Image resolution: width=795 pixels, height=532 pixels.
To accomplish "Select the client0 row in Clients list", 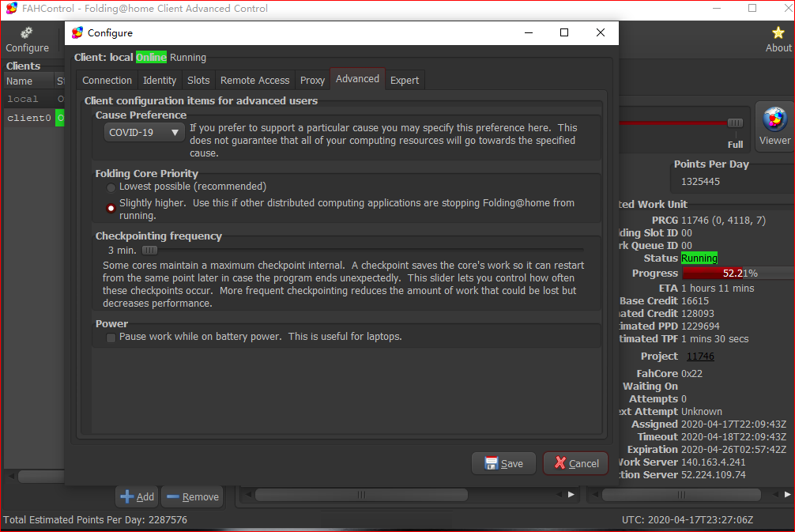I will coord(34,118).
